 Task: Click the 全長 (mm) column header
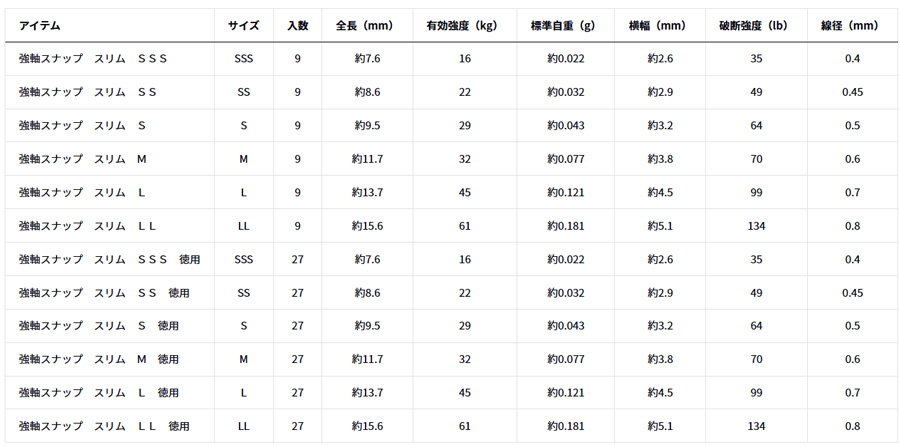367,26
